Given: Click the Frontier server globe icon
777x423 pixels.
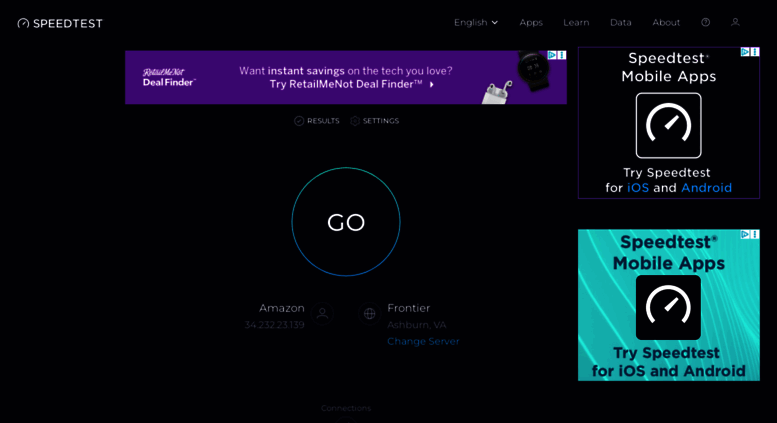Looking at the screenshot, I should click(x=369, y=314).
